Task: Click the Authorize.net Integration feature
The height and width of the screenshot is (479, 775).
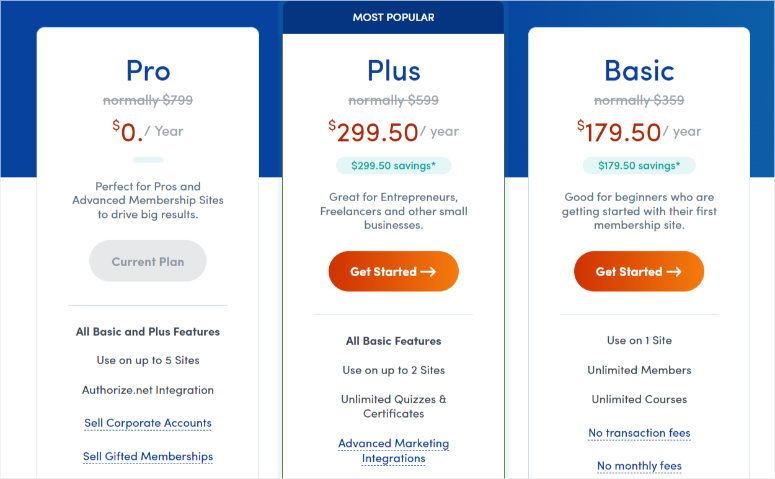Action: click(148, 390)
